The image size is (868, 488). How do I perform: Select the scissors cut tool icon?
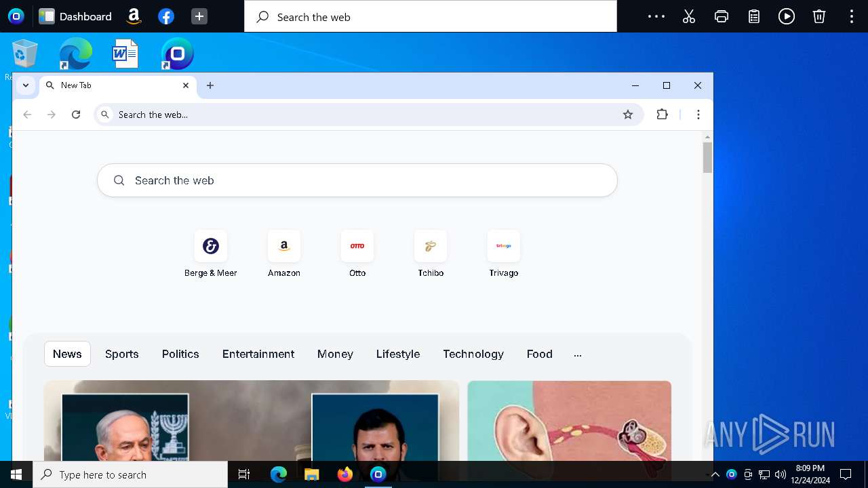click(x=689, y=16)
